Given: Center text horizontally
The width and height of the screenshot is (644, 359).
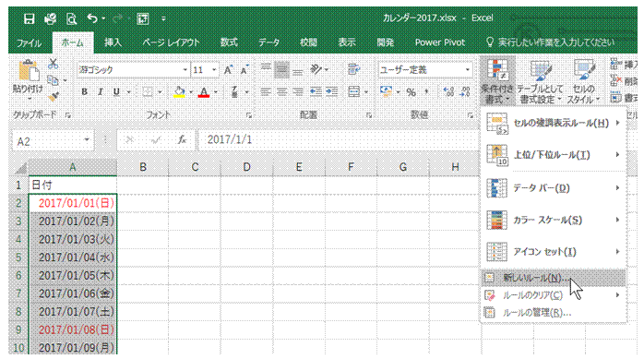Looking at the screenshot, I should pos(281,92).
